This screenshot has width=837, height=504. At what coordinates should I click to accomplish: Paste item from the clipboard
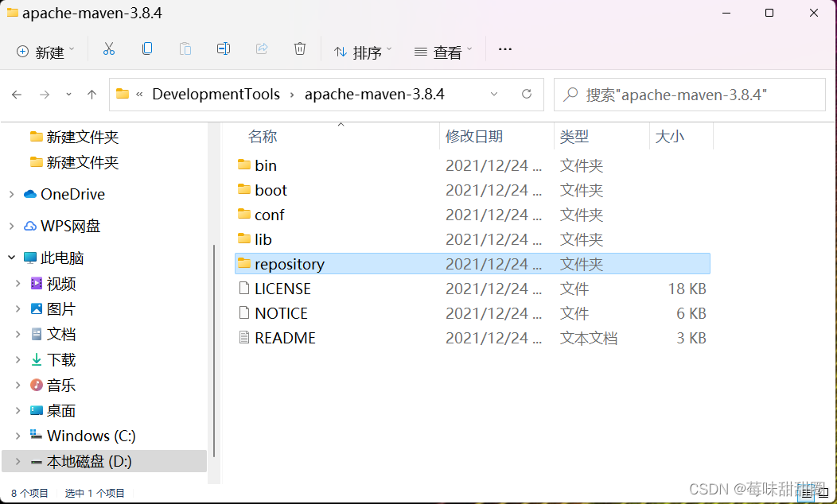click(185, 48)
